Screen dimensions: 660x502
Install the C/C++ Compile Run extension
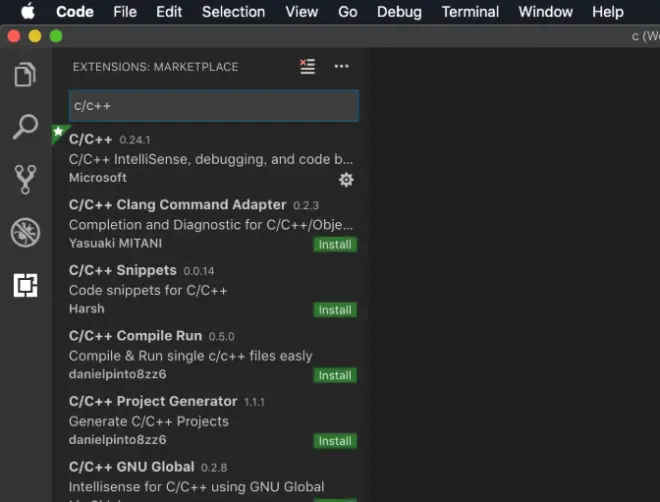[x=335, y=375]
